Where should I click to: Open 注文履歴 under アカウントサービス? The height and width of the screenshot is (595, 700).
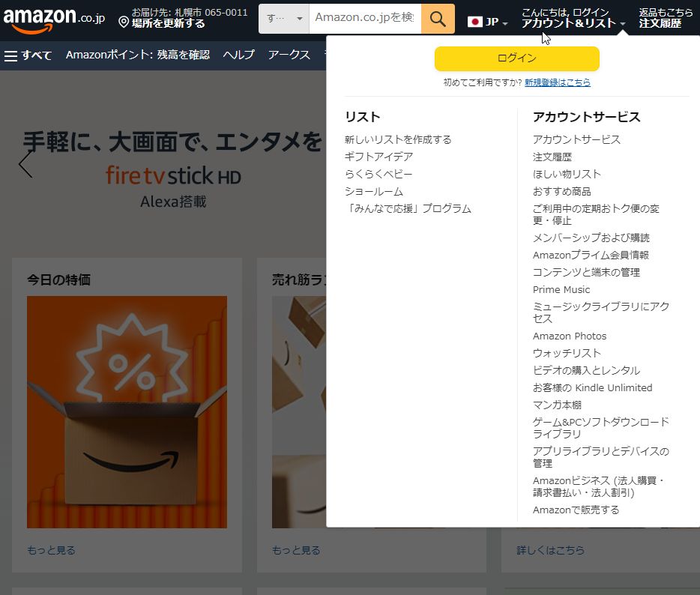552,157
